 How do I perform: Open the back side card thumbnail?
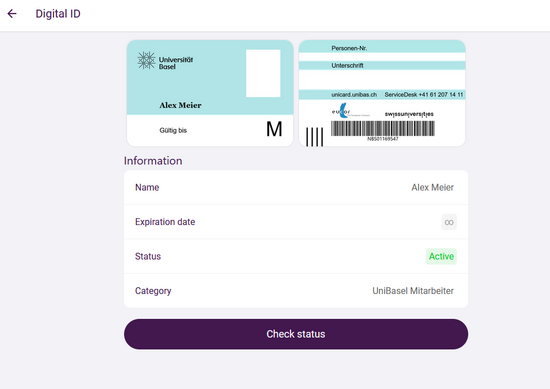(x=382, y=93)
